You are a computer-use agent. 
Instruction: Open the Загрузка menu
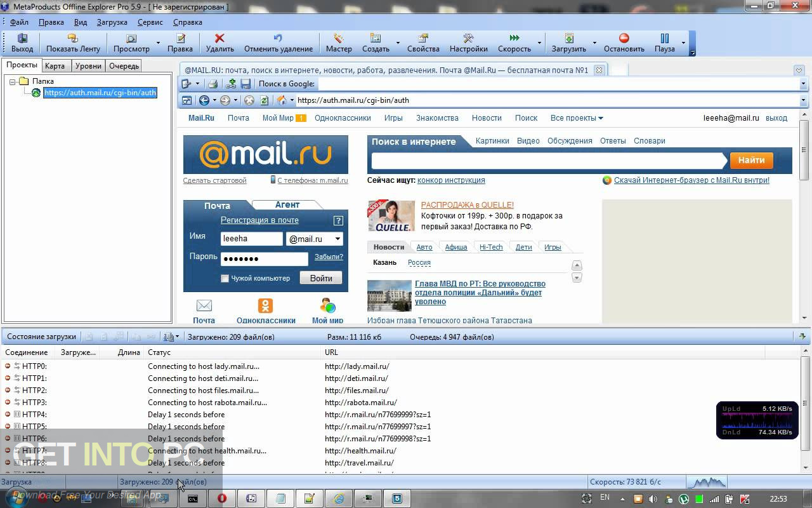click(x=112, y=22)
